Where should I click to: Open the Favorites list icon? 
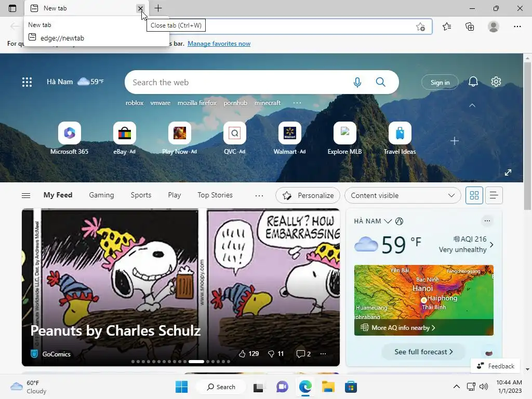(447, 26)
